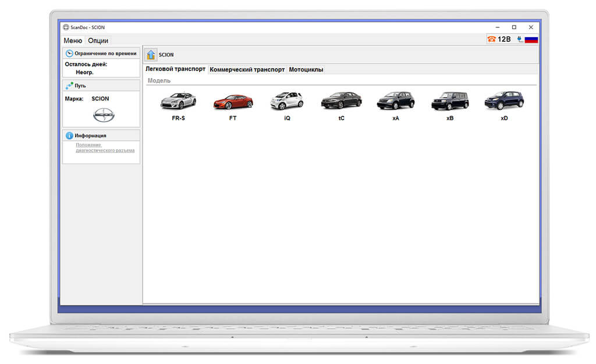Select the xA car model

click(396, 101)
